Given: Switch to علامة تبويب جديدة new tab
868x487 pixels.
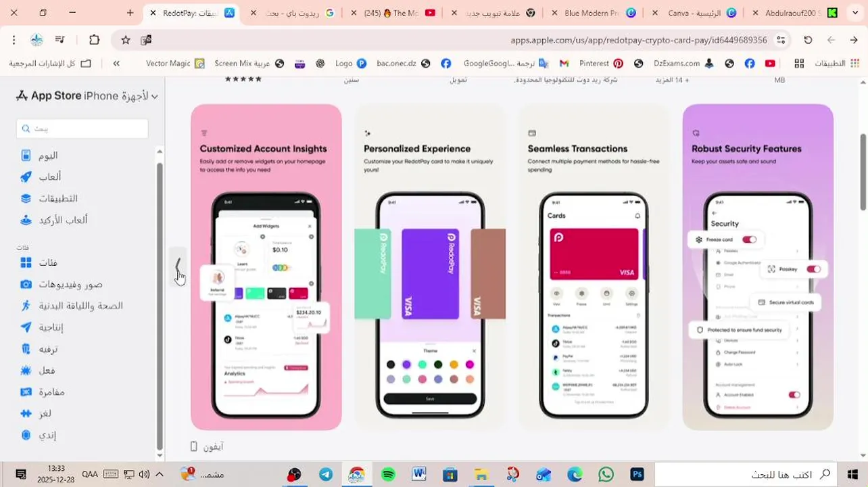Looking at the screenshot, I should point(495,13).
